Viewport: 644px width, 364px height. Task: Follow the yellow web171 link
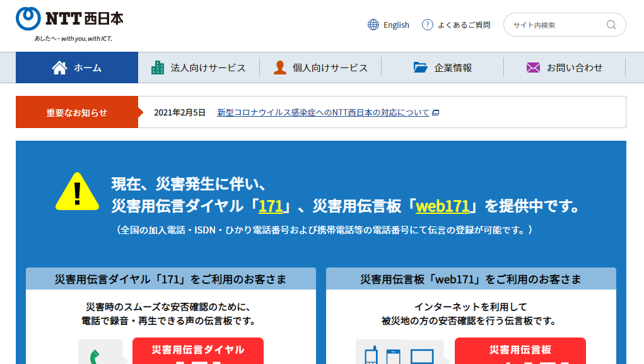pos(442,206)
